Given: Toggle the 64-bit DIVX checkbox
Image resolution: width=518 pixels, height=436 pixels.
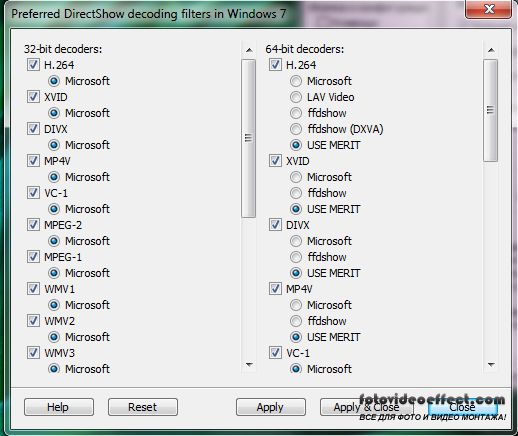Looking at the screenshot, I should pos(275,225).
